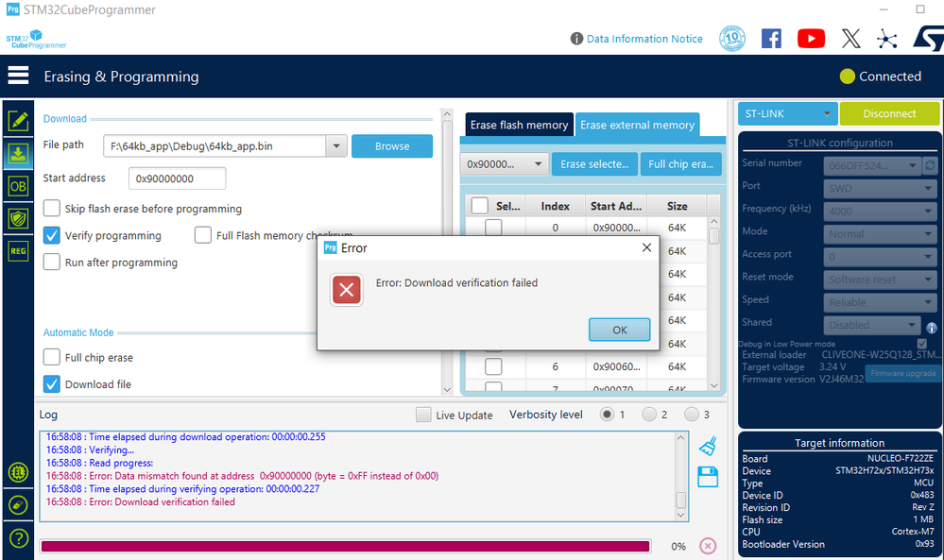
Task: Open the Mode Normal dropdown
Action: click(880, 234)
